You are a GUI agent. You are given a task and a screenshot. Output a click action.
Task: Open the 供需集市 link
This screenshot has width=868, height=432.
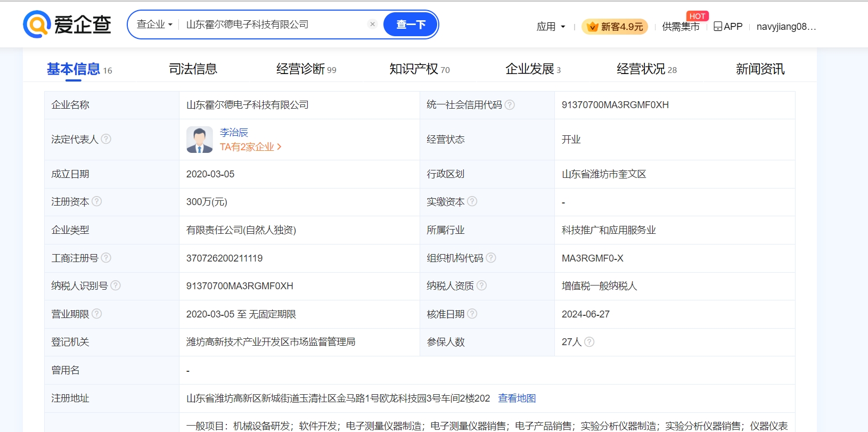(681, 27)
